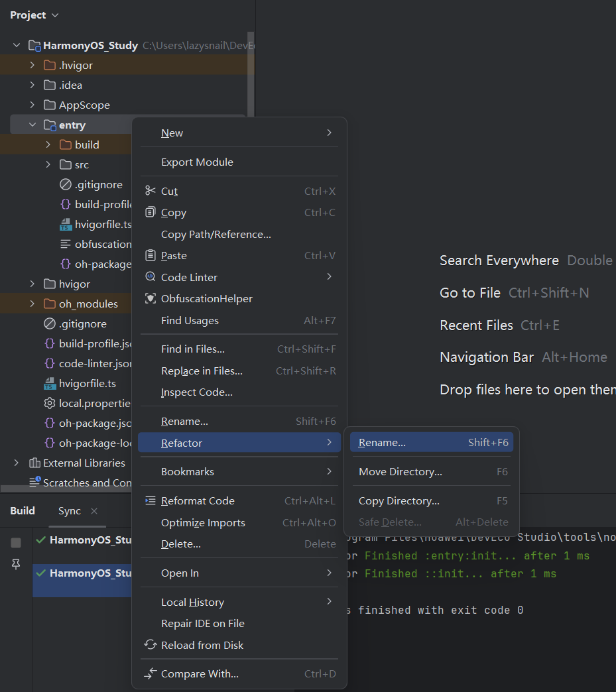This screenshot has height=692, width=616.
Task: Click the HarmonyOS_Study project folder icon
Action: [35, 46]
